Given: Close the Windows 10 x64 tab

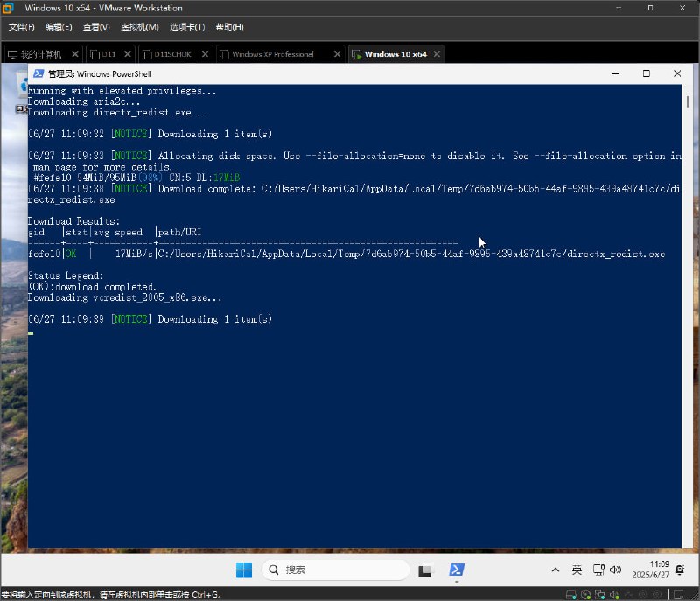Looking at the screenshot, I should point(437,54).
